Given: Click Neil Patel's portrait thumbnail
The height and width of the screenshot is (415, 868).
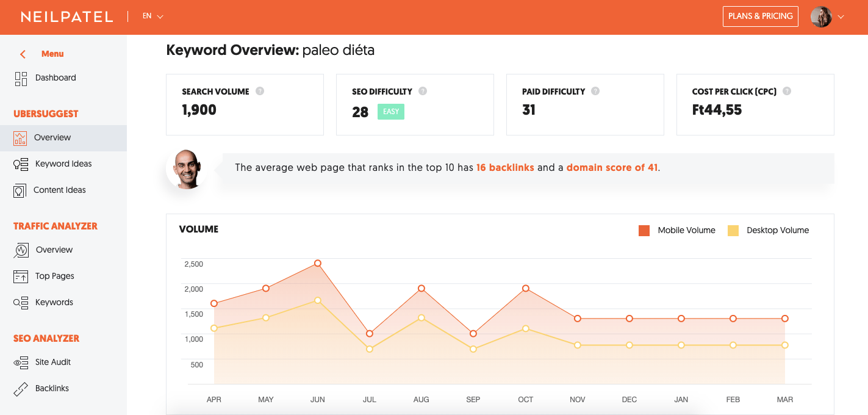Looking at the screenshot, I should (187, 168).
